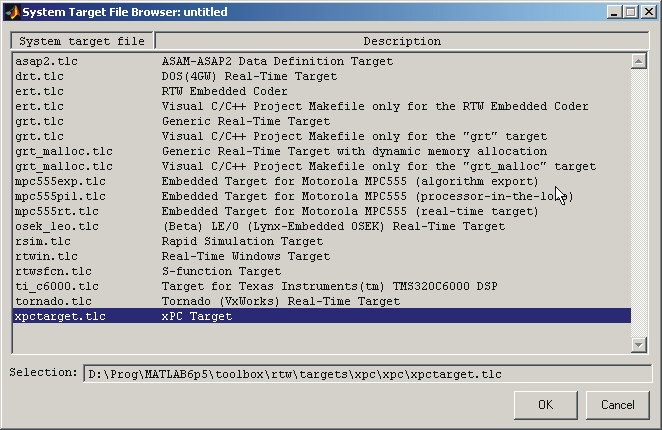Select rtwin.tlc Real-Time Windows Target
This screenshot has height=430, width=662.
click(322, 256)
